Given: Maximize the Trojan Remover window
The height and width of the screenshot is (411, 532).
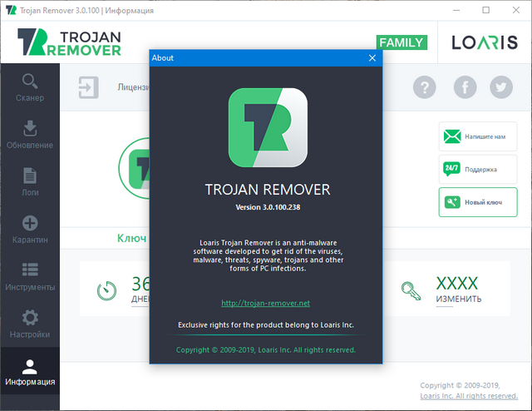Looking at the screenshot, I should point(485,10).
